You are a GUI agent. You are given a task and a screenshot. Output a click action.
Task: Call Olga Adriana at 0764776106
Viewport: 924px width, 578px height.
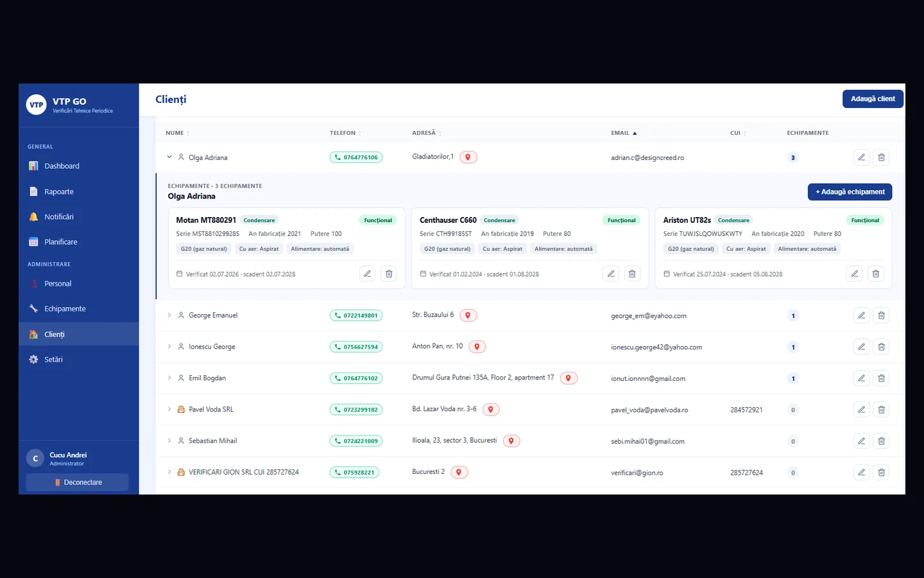[356, 157]
